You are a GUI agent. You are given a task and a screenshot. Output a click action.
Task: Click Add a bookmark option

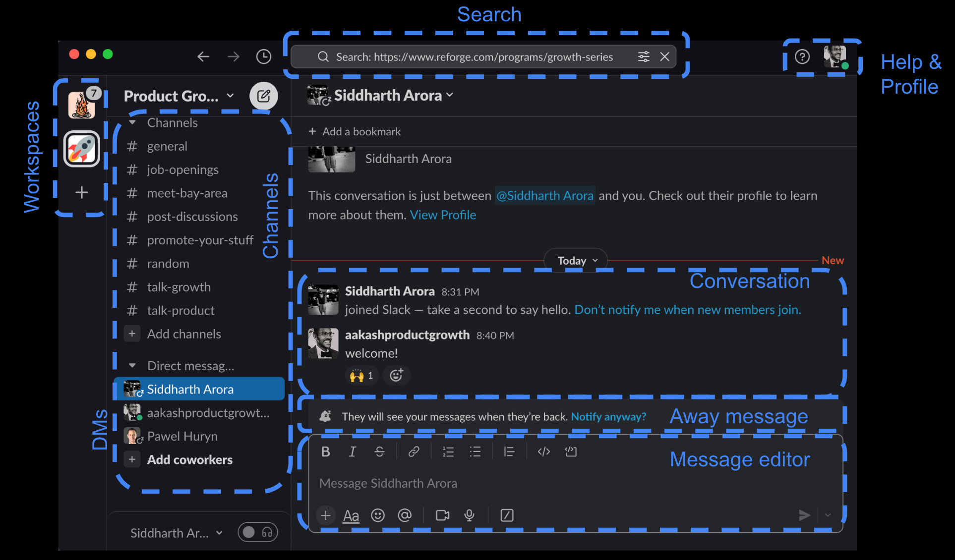356,132
